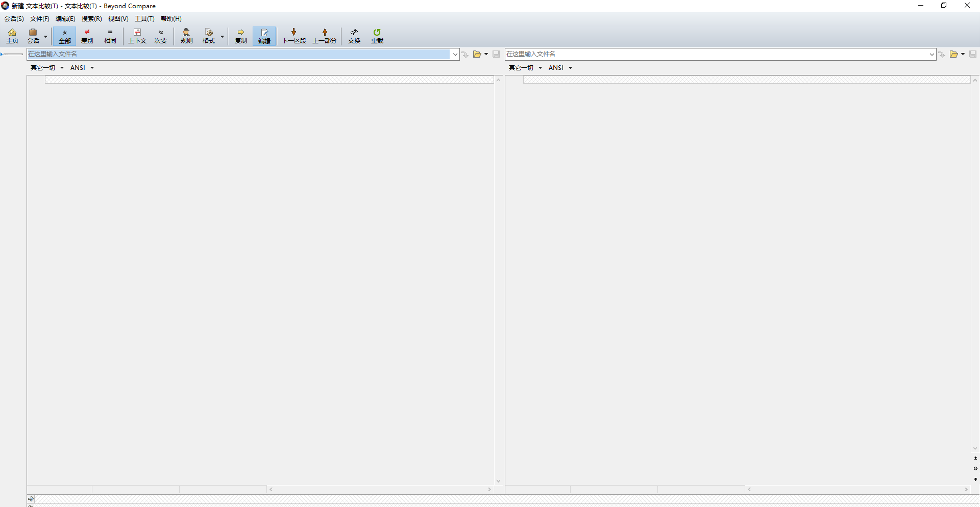Open left 其它一切 file format dropdown
The image size is (980, 507).
46,68
